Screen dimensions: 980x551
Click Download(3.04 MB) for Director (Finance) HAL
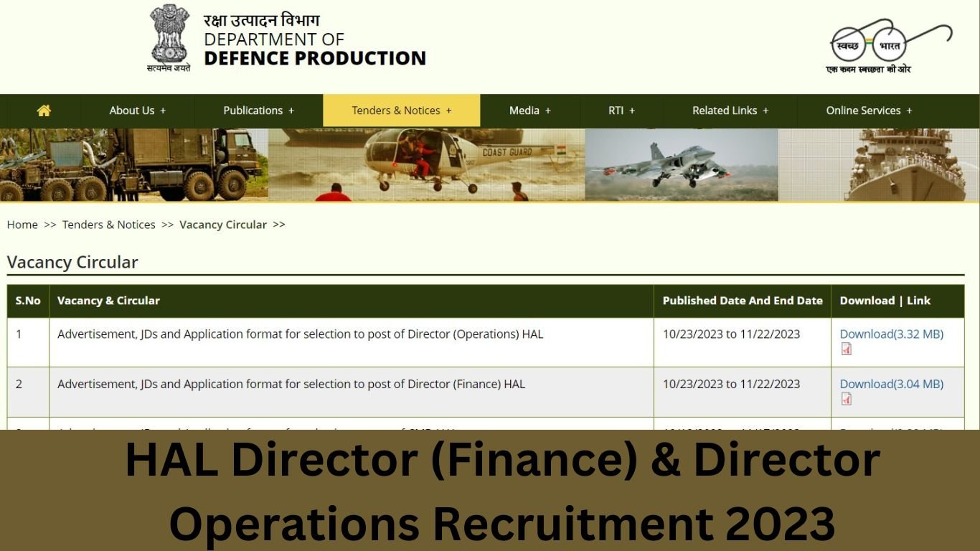point(891,384)
